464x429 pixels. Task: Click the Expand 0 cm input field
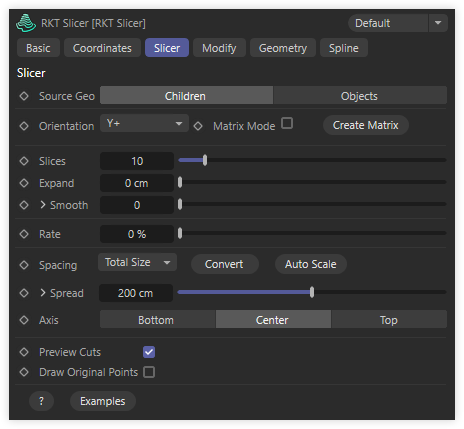point(137,183)
